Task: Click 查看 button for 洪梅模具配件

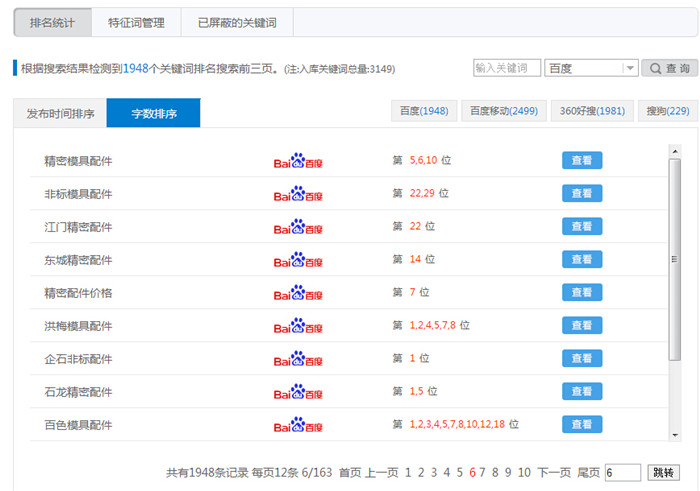Action: (x=582, y=325)
